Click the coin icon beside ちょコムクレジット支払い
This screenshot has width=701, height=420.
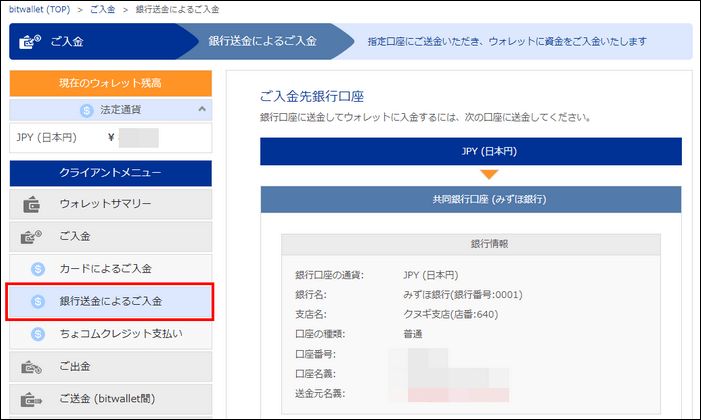point(38,334)
